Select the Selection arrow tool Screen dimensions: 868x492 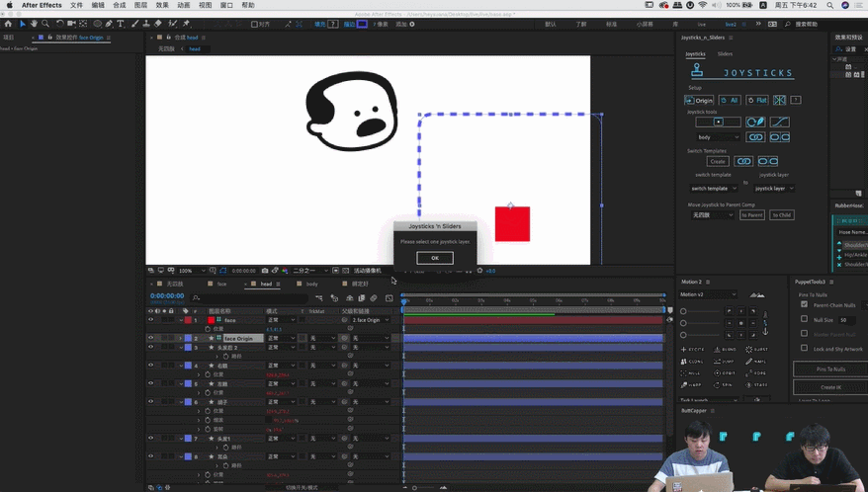[x=22, y=24]
